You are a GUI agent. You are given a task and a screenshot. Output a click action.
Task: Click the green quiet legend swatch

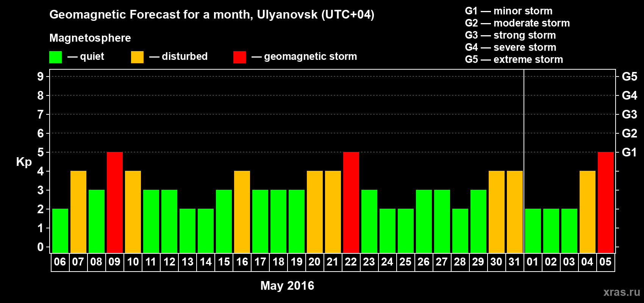click(55, 57)
